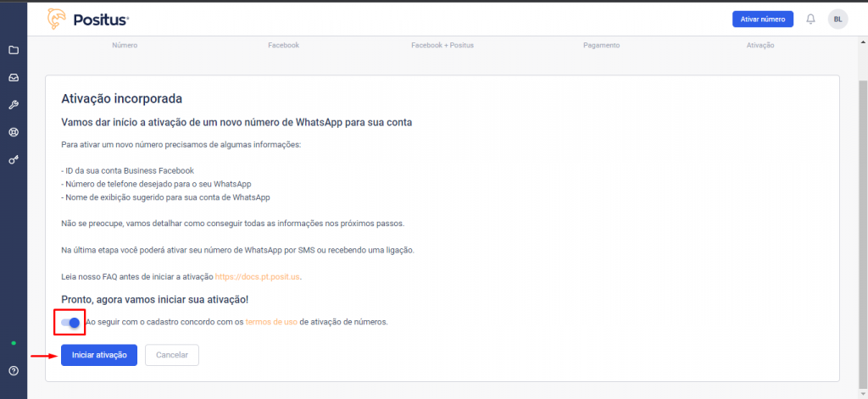
Task: Open the BL user avatar menu
Action: pos(837,19)
